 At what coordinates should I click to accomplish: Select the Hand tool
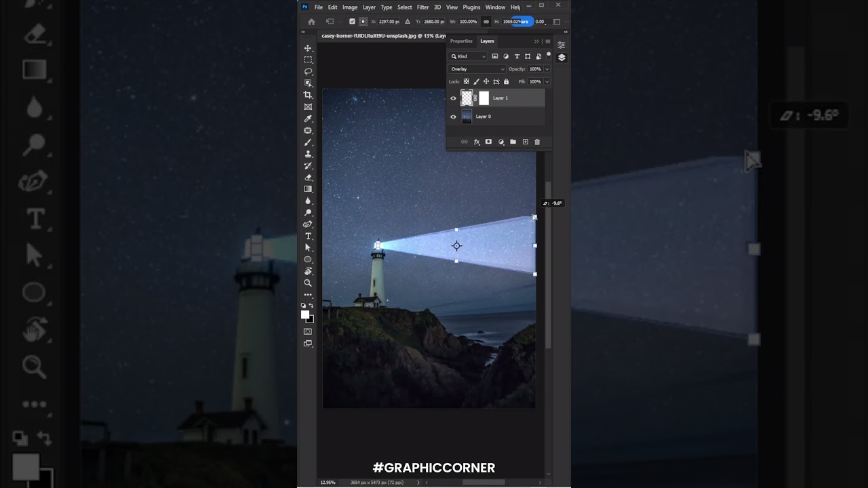pos(308,271)
